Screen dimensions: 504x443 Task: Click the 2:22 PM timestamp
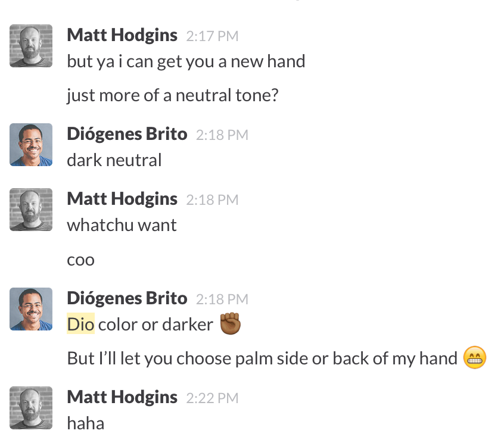(212, 398)
